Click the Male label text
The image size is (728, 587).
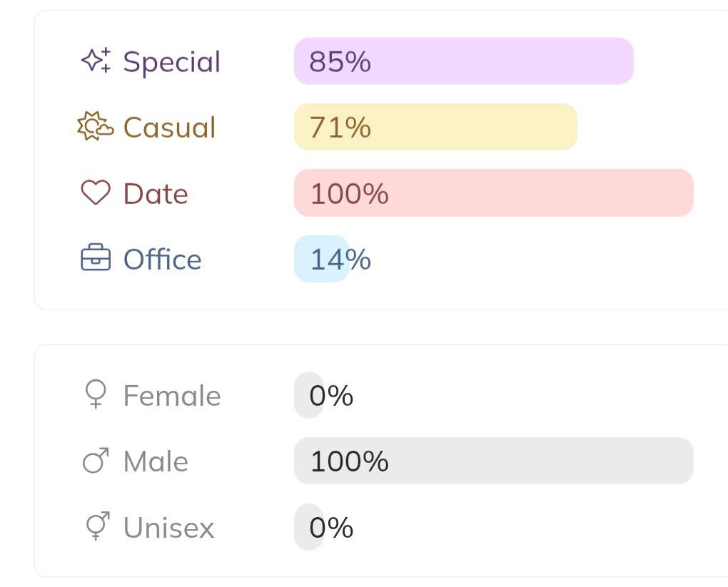point(156,462)
